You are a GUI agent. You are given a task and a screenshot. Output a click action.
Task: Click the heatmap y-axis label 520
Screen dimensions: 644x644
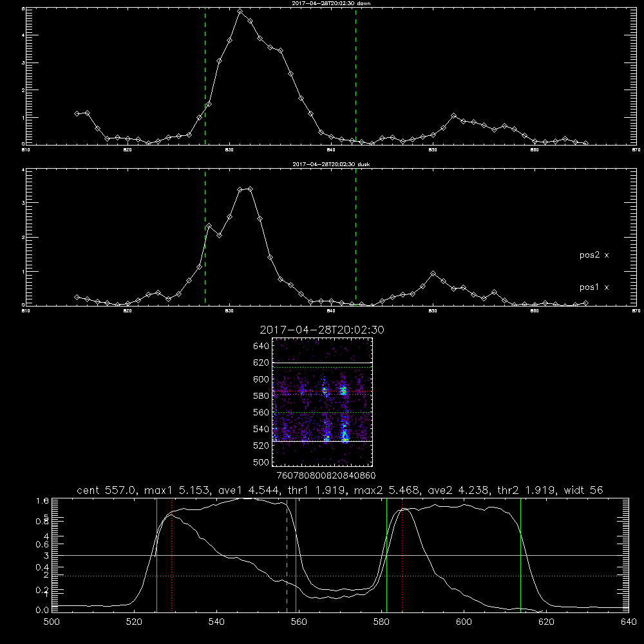click(x=261, y=446)
